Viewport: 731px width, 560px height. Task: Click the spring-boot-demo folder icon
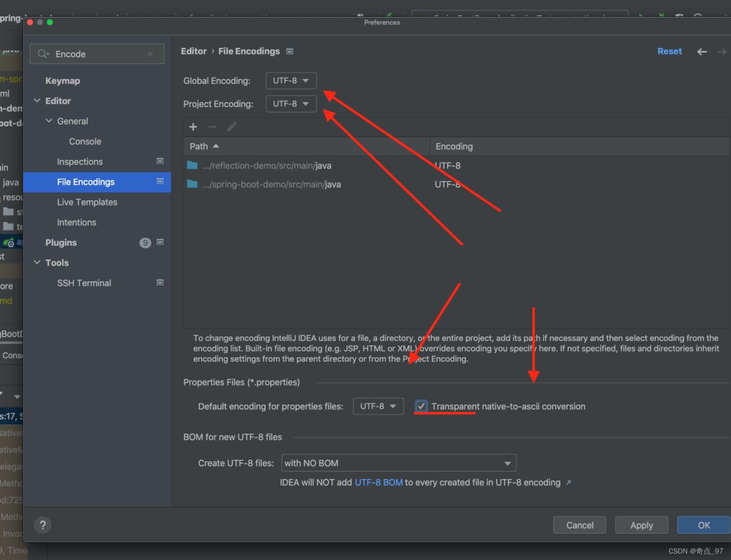[192, 184]
